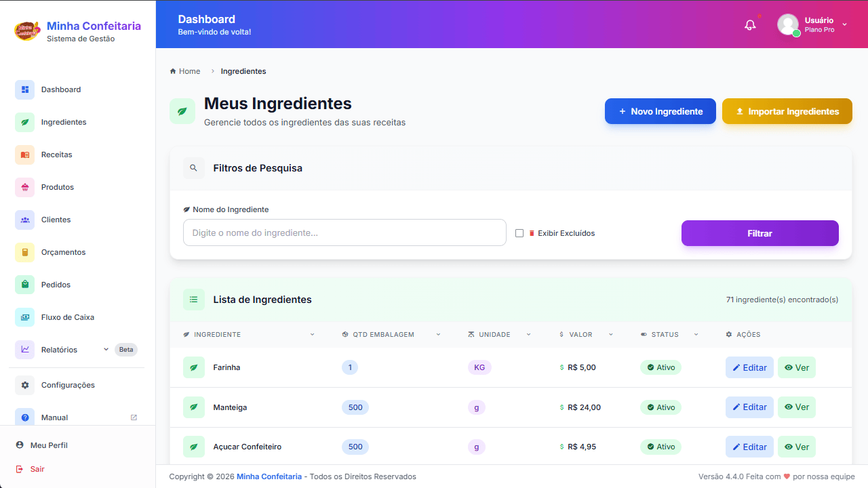
Task: Select Meu Perfil in the sidebar
Action: (x=49, y=445)
